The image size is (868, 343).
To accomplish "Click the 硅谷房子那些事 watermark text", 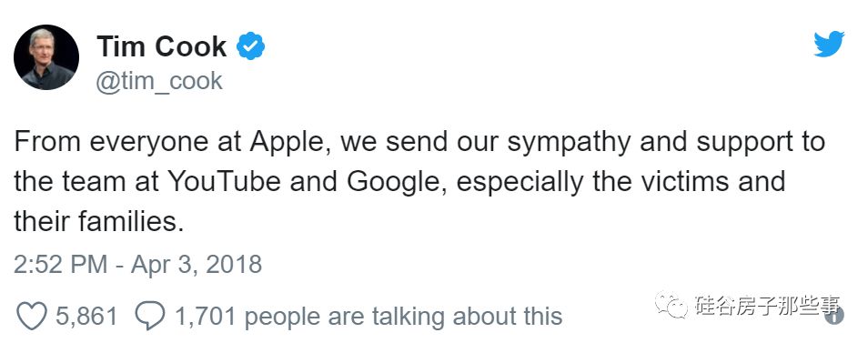I will 767,305.
